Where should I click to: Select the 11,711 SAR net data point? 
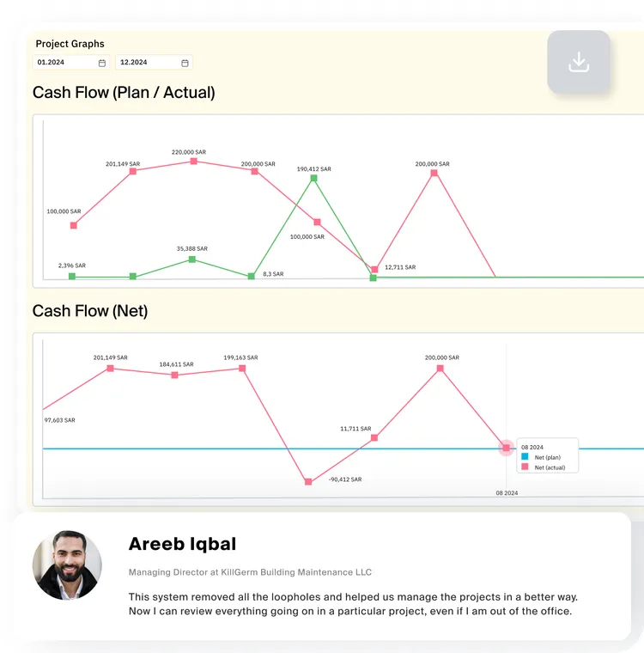pyautogui.click(x=374, y=437)
